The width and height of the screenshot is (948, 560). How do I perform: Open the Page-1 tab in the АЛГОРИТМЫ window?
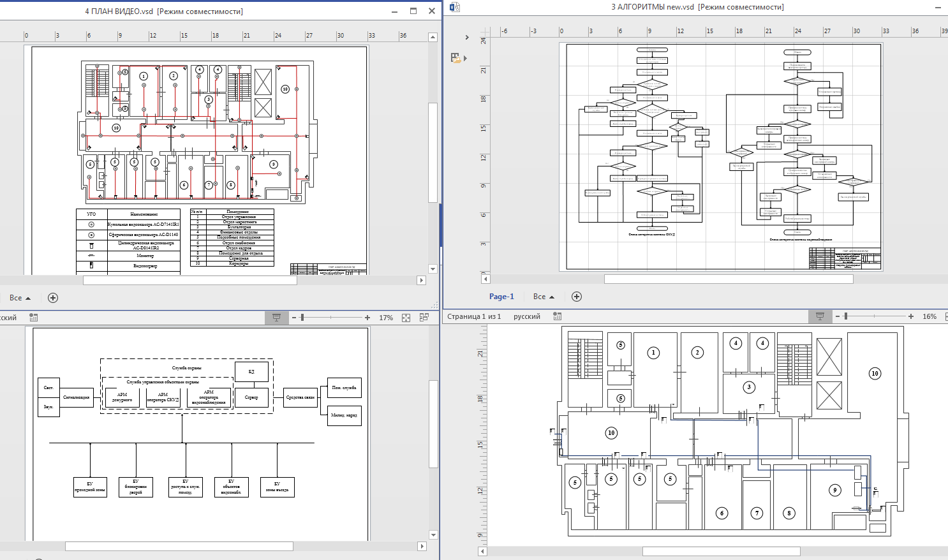coord(501,297)
